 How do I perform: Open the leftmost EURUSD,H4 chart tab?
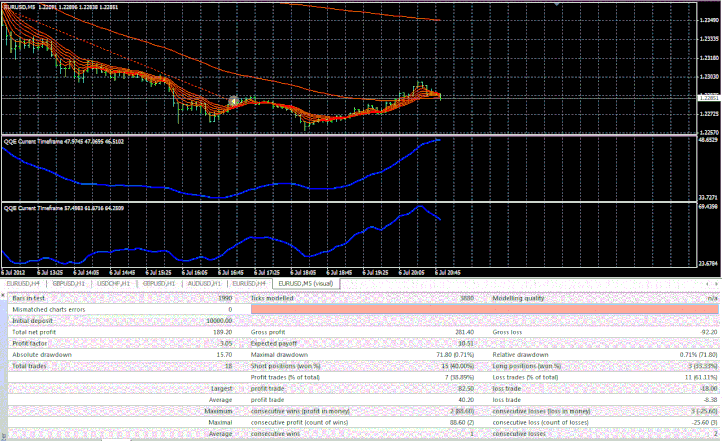click(x=23, y=284)
